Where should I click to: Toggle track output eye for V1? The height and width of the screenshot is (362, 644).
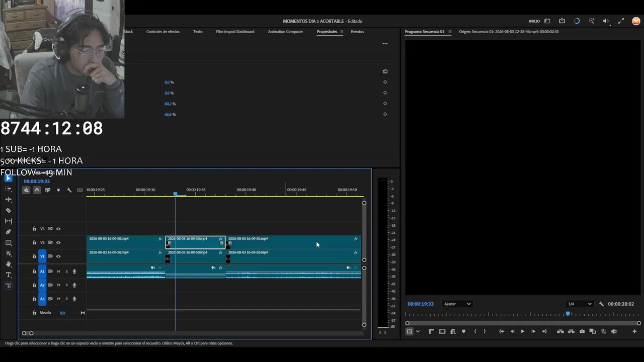(58, 256)
